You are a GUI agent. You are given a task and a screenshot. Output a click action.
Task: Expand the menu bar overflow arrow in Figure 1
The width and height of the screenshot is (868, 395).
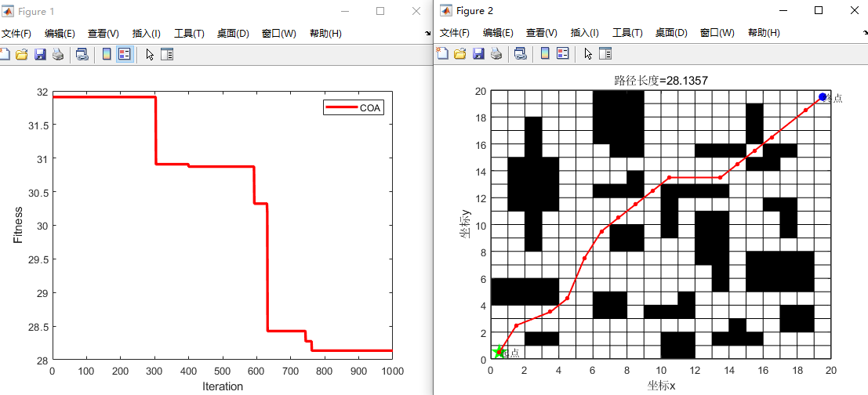tap(427, 34)
